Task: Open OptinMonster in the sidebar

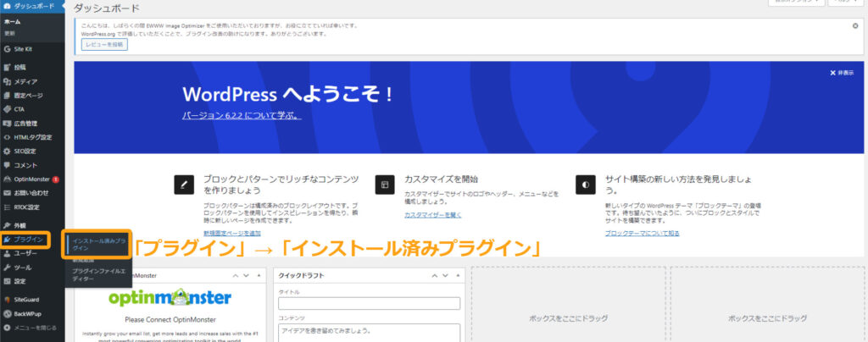Action: pyautogui.click(x=32, y=179)
